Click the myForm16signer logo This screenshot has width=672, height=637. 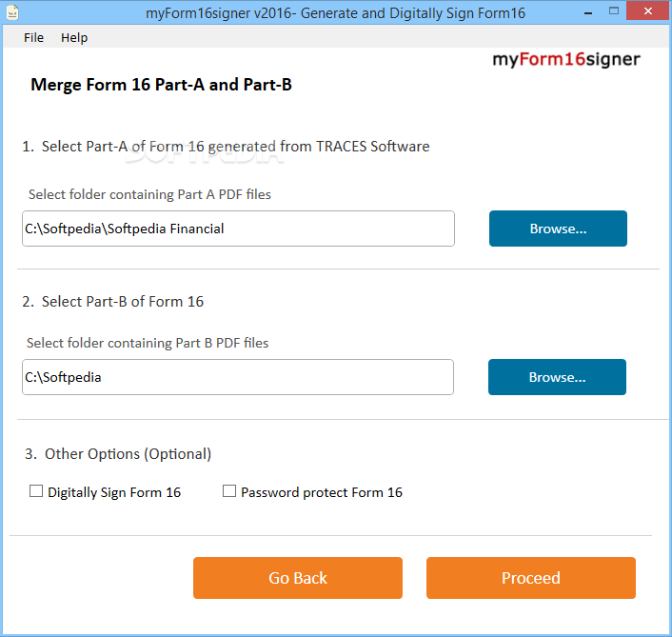point(565,59)
